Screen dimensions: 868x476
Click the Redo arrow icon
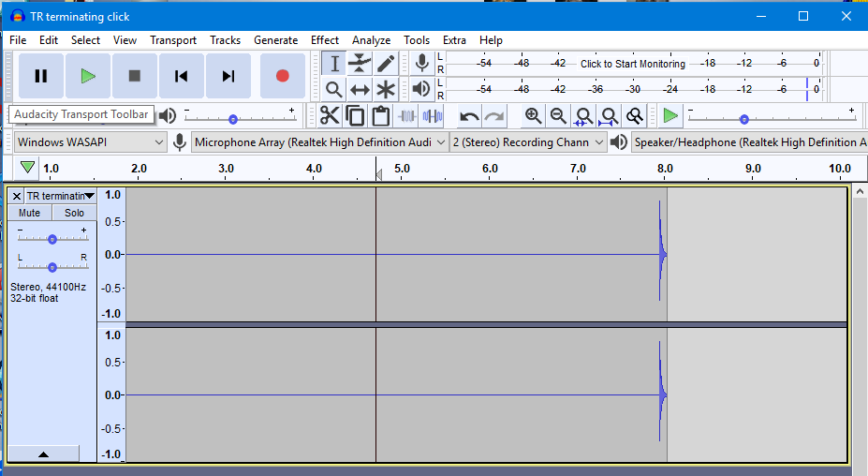point(494,116)
